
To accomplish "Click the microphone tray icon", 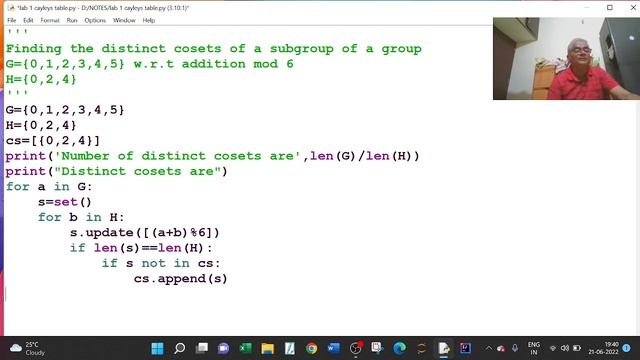I will [515, 348].
